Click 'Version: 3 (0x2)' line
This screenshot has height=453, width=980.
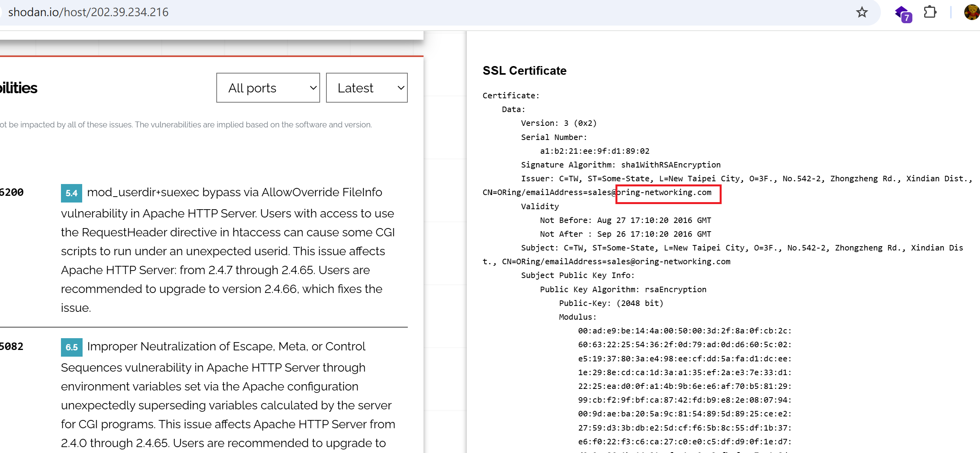point(559,123)
